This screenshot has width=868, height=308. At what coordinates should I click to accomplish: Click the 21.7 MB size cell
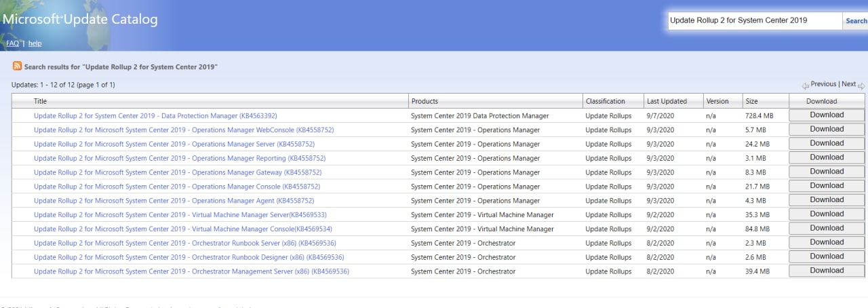[757, 187]
